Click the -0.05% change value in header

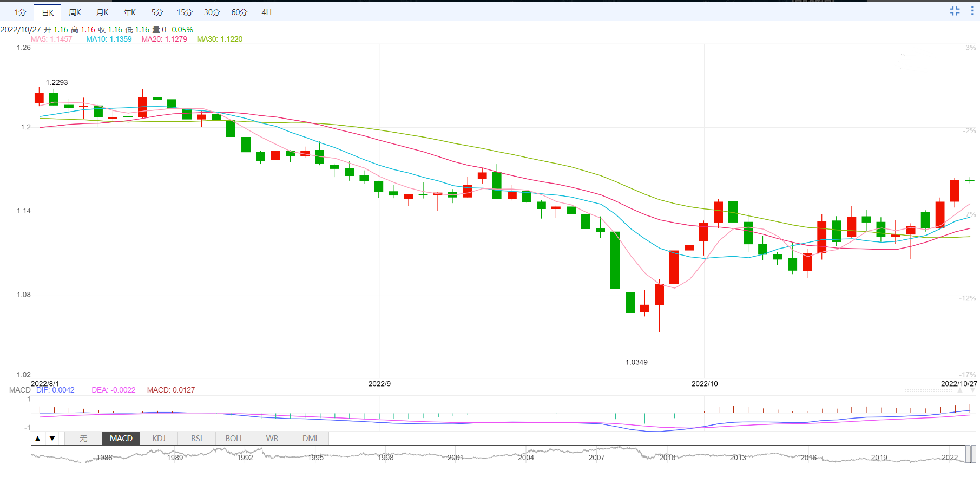(x=181, y=30)
